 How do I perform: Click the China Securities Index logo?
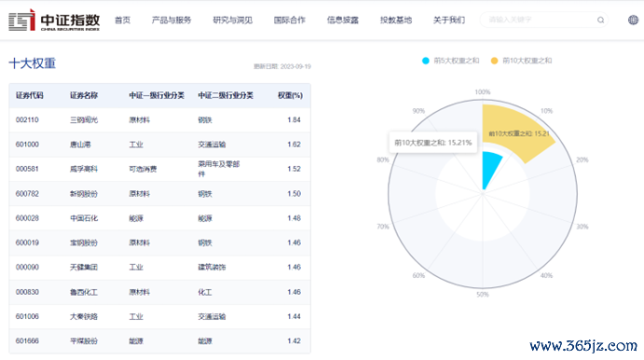54,21
